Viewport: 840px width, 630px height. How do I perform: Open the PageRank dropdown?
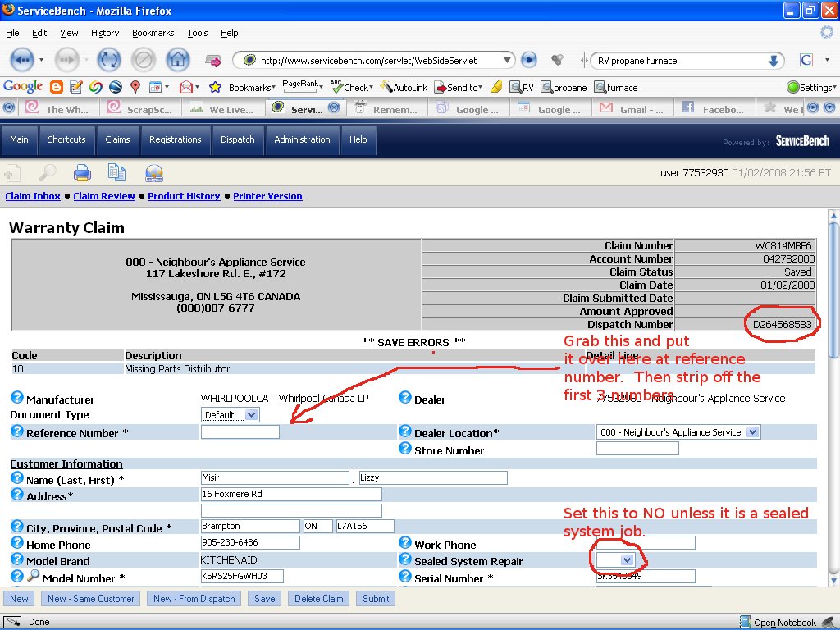303,84
